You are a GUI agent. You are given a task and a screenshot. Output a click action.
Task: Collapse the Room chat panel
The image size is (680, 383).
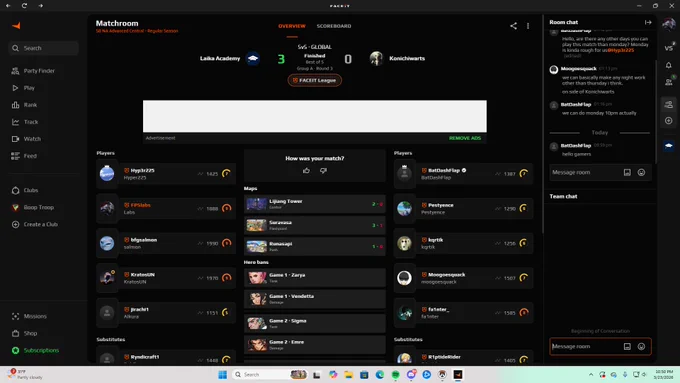pos(648,22)
